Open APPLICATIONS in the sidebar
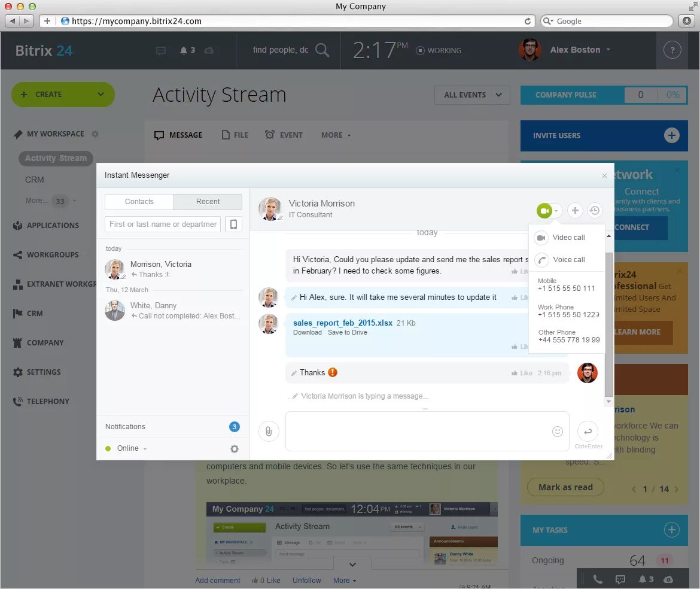Viewport: 700px width, 589px height. 46,226
